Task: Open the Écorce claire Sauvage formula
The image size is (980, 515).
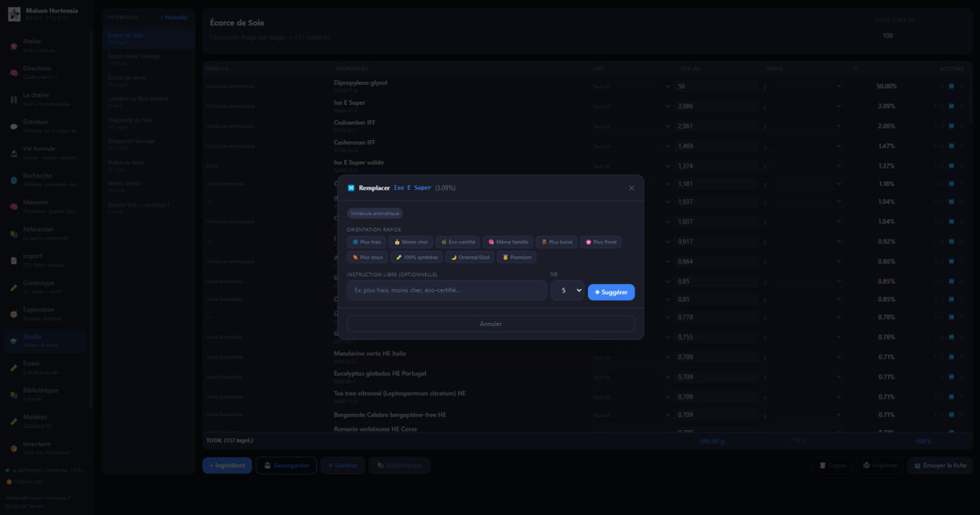Action: coord(149,58)
